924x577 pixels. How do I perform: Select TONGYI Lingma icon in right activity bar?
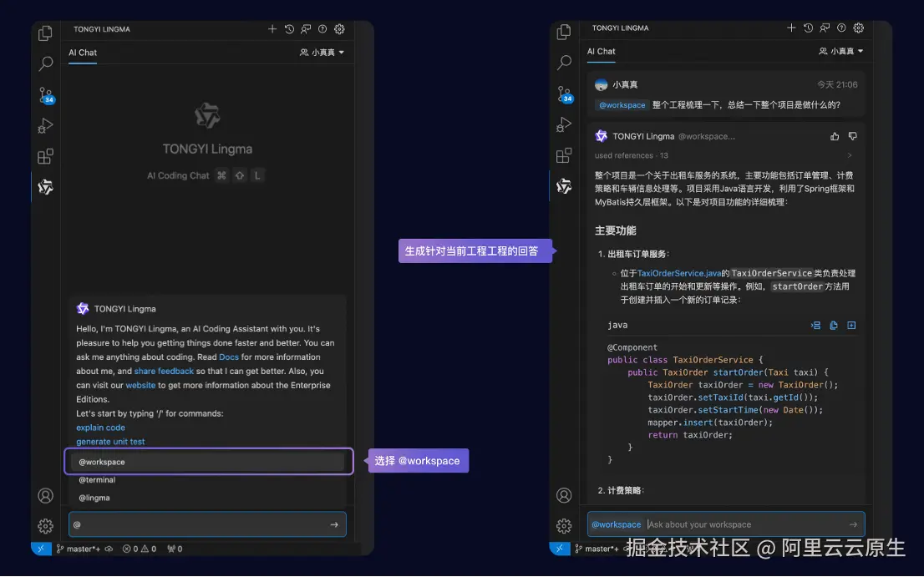point(564,186)
